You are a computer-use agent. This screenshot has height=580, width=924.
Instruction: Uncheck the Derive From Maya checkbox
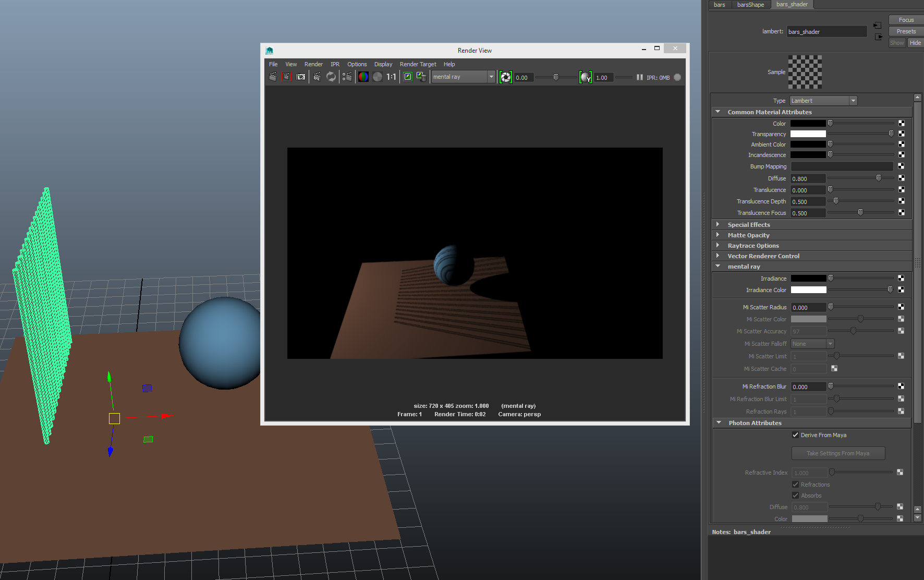(795, 435)
